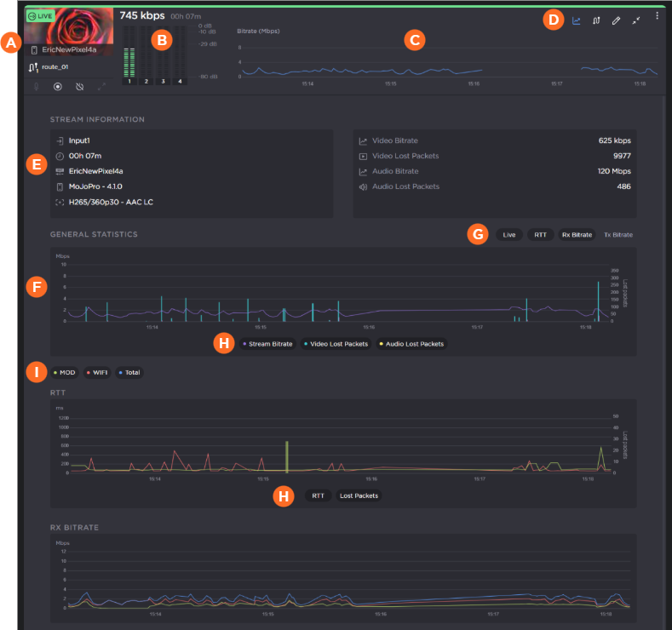Toggle the Rx Bitrate chart filter
This screenshot has width=672, height=630.
coord(577,234)
